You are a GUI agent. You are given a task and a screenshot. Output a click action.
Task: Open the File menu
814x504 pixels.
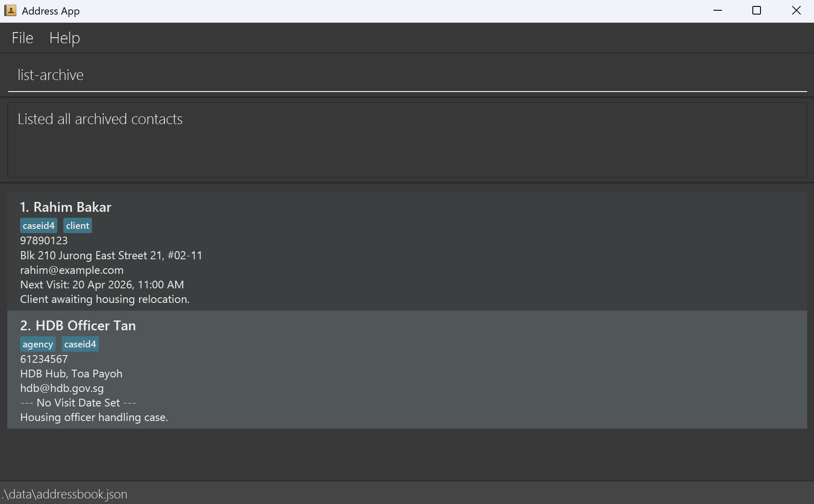point(22,38)
